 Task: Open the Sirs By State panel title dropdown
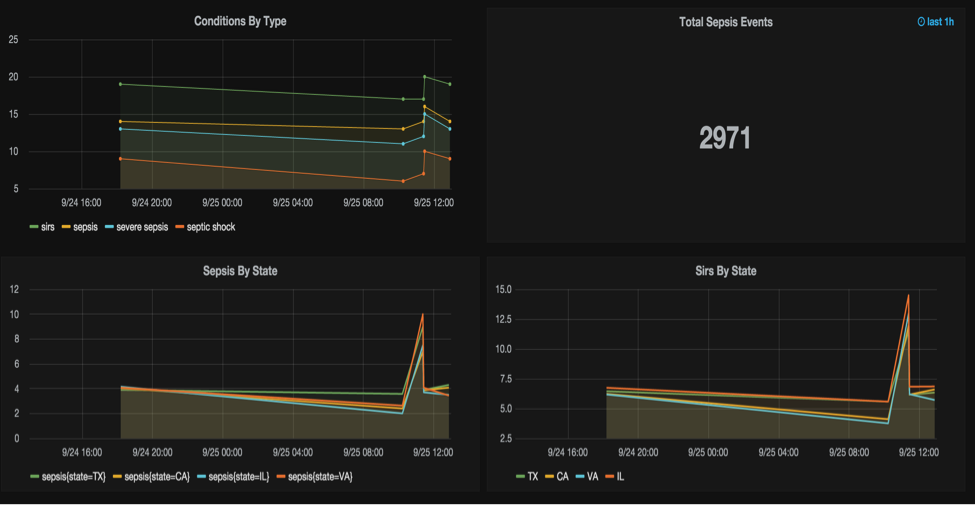click(725, 271)
